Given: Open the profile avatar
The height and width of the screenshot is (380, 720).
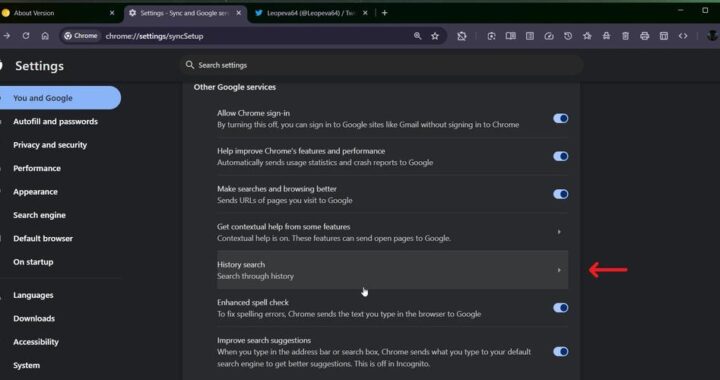Looking at the screenshot, I should tap(712, 36).
